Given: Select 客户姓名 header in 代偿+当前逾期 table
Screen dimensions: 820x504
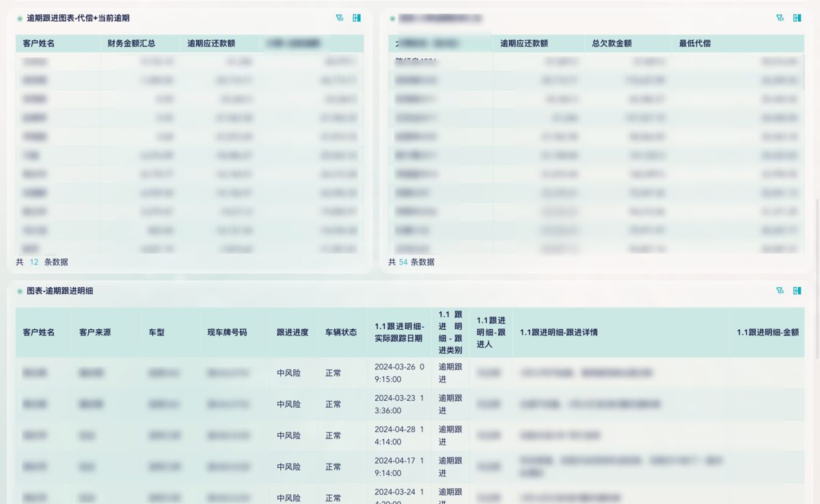Looking at the screenshot, I should tap(39, 44).
